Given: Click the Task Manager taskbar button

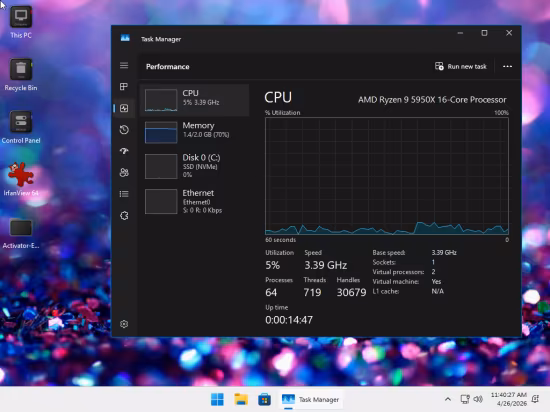Looking at the screenshot, I should 310,399.
